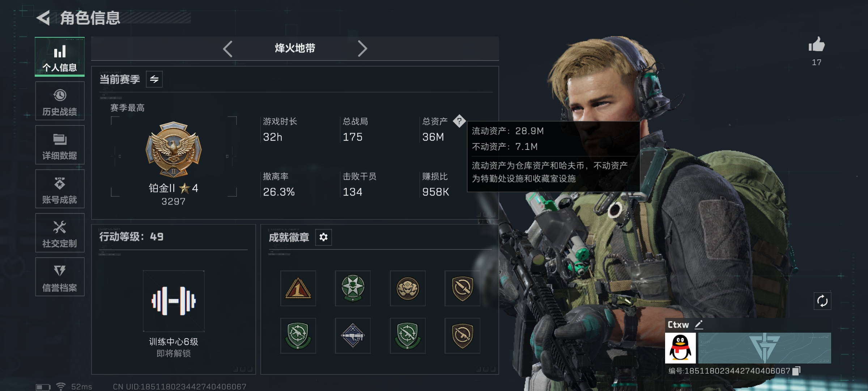Click the QQ penguin avatar
This screenshot has width=868, height=391.
(680, 348)
